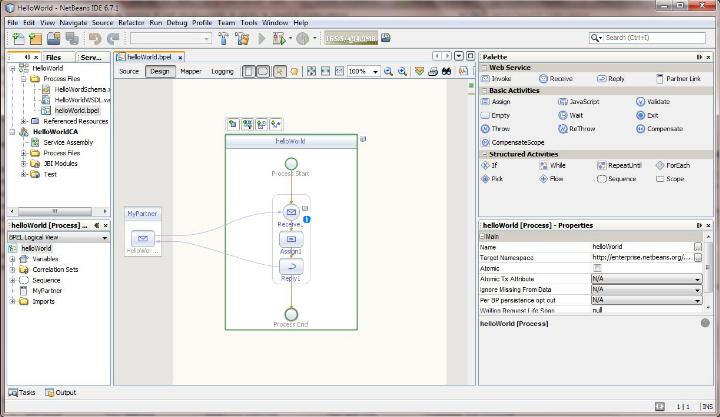
Task: Click the Receive node in the diagram
Action: tap(291, 212)
